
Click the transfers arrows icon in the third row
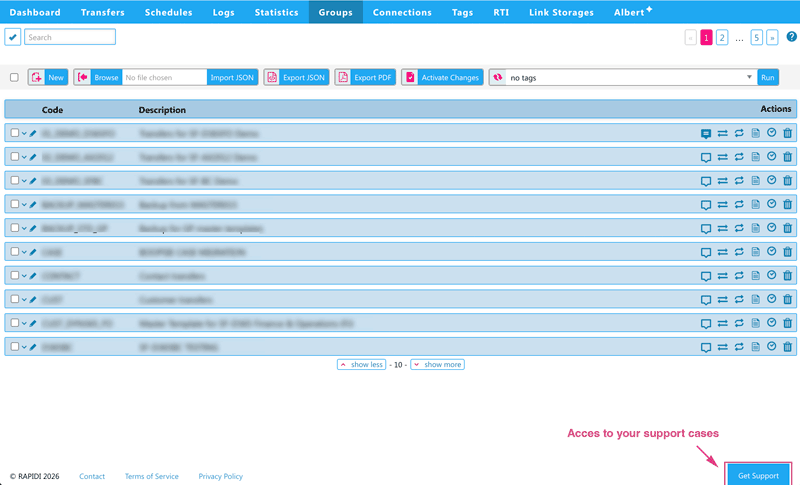pyautogui.click(x=722, y=180)
